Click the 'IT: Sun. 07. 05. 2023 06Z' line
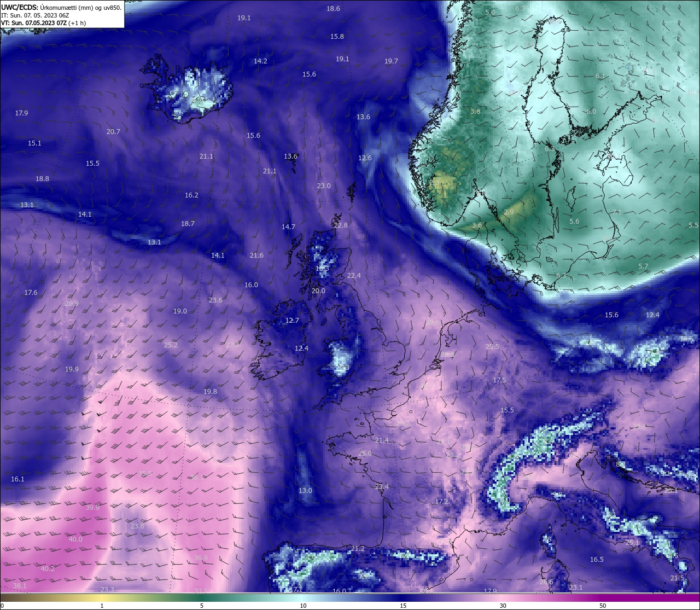 tap(35, 15)
